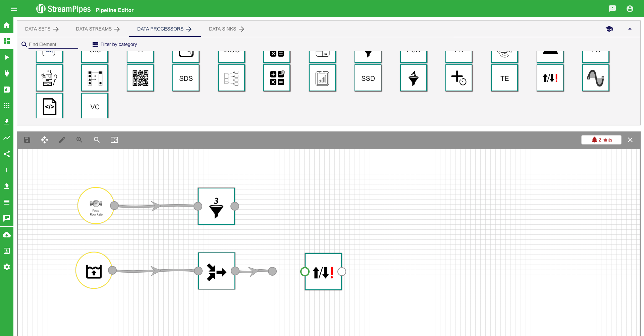This screenshot has width=644, height=336.
Task: Open the hamburger navigation menu
Action: [x=14, y=9]
